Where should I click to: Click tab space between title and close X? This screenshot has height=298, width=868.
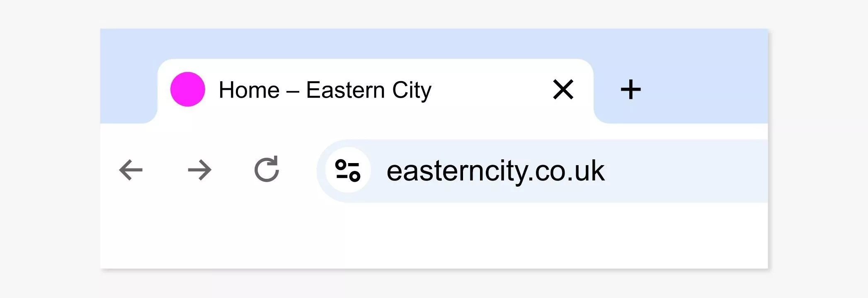[491, 89]
